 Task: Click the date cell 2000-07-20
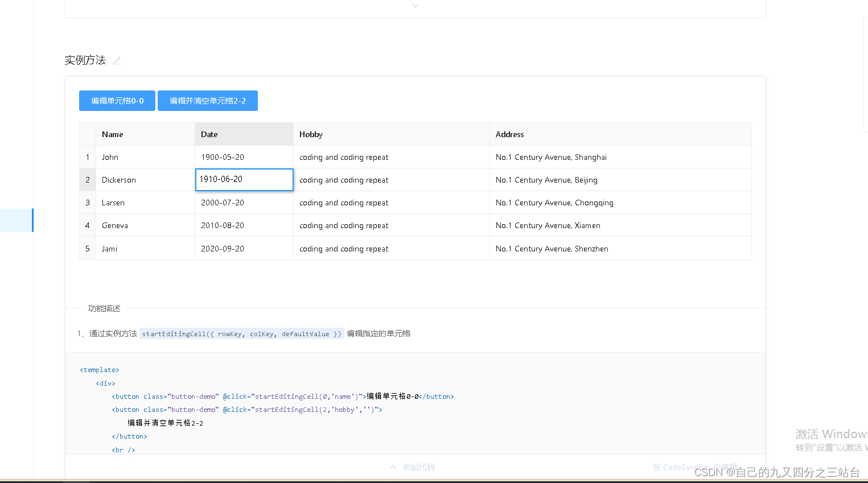click(244, 203)
